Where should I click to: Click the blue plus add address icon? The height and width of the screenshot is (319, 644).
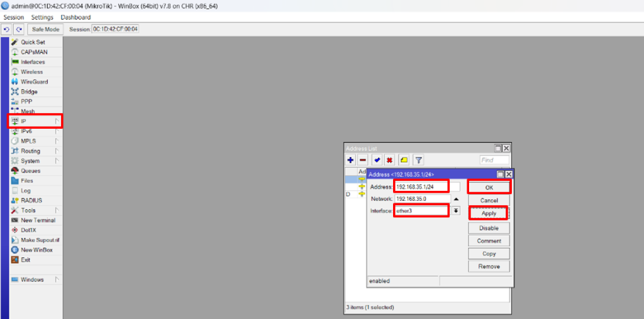click(x=350, y=160)
